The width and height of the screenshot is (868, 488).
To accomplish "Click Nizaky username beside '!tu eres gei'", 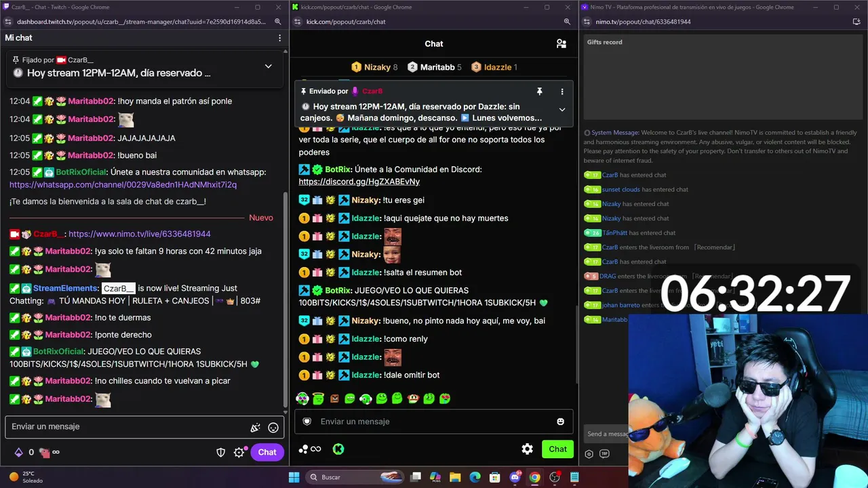I will tap(366, 200).
